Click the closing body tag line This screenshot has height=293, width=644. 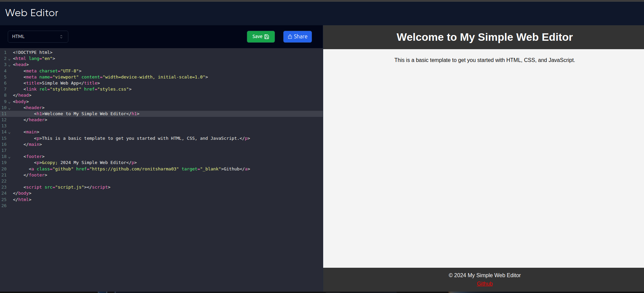click(x=22, y=193)
